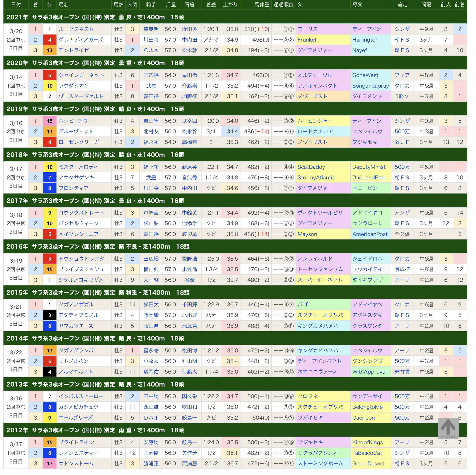Screen dimensions: 476x475
Task: Select the 2021年 race heading row
Action: (x=235, y=17)
